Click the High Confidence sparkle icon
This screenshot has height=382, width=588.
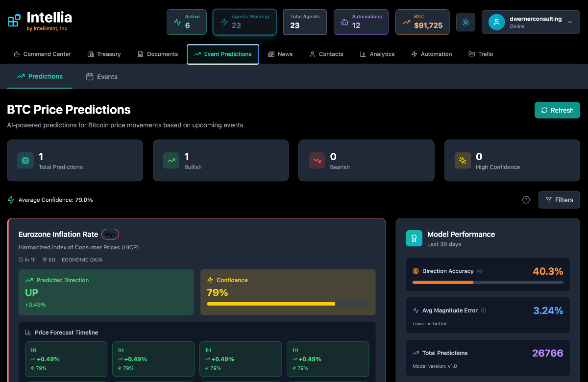pos(462,160)
